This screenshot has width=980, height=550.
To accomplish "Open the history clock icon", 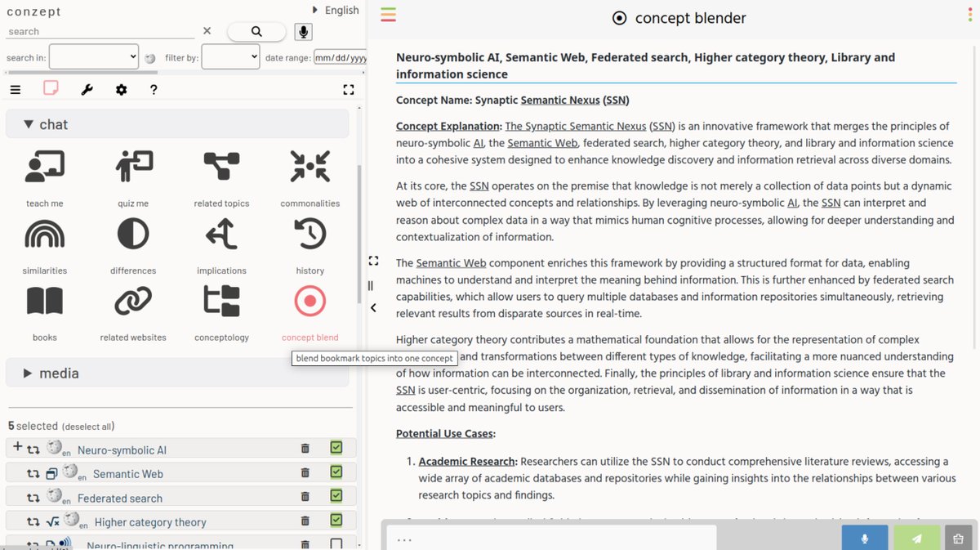I will pos(310,235).
